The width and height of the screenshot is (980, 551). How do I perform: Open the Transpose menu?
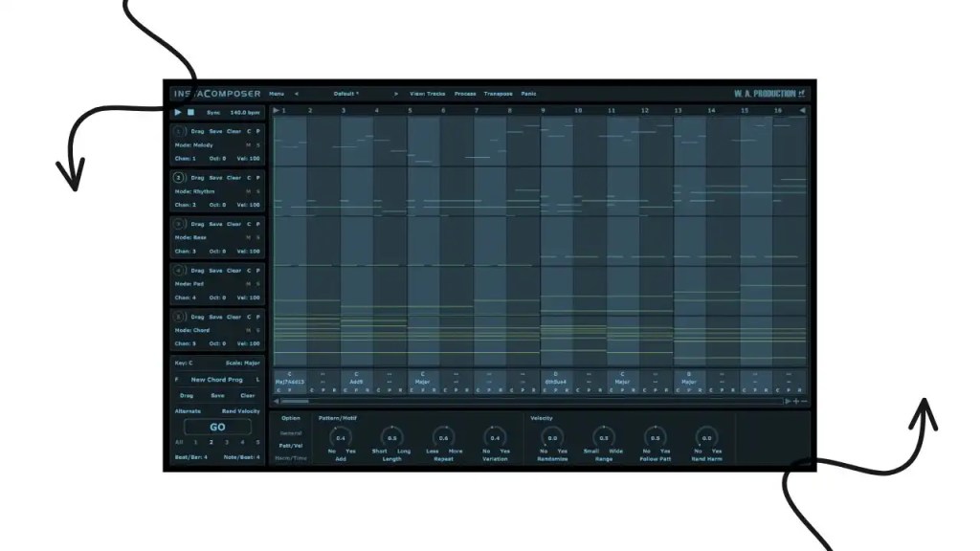click(x=498, y=94)
